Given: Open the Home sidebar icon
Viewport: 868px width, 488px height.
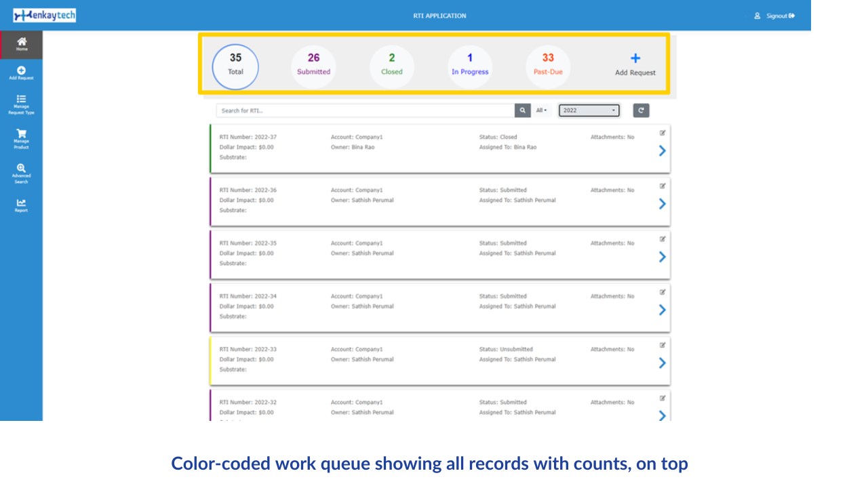Looking at the screenshot, I should [22, 45].
